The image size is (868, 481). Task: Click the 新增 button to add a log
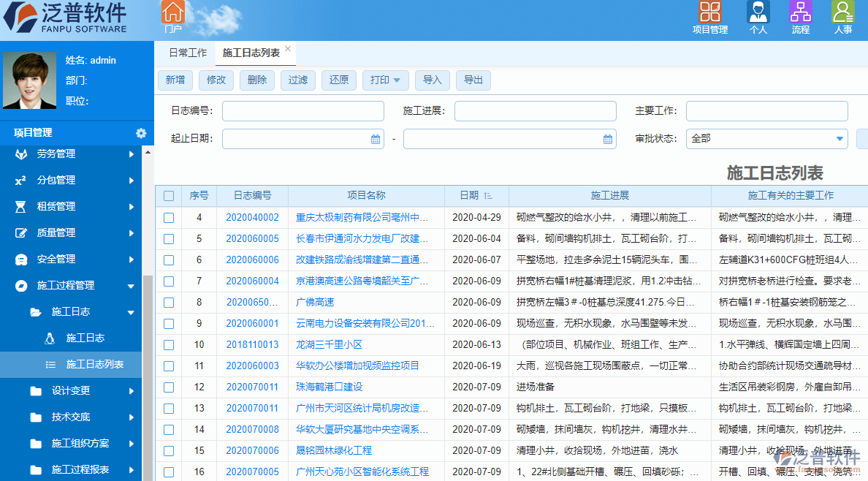(175, 80)
